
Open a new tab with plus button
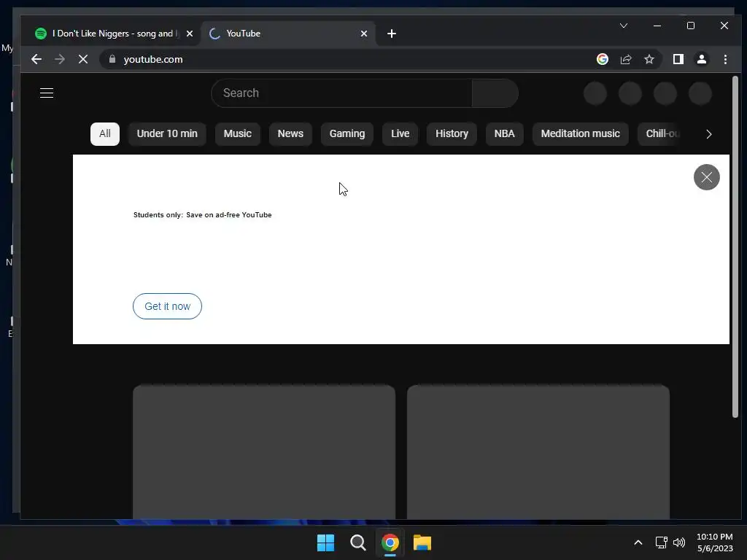(x=392, y=34)
